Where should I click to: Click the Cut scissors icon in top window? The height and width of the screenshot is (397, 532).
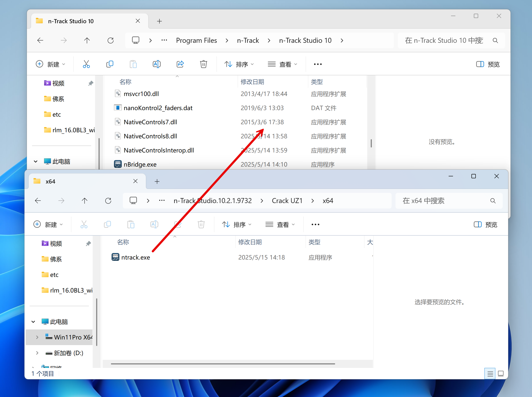tap(86, 64)
